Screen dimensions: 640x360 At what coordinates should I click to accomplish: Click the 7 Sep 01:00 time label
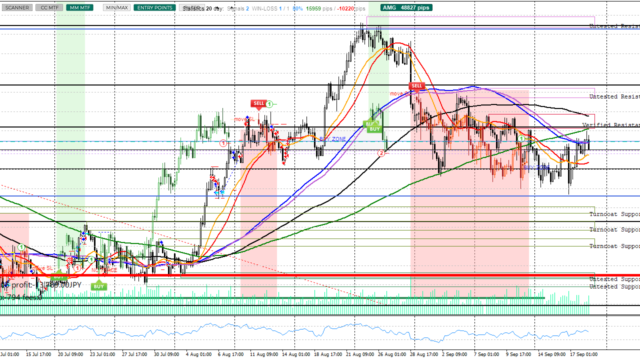coord(486,354)
